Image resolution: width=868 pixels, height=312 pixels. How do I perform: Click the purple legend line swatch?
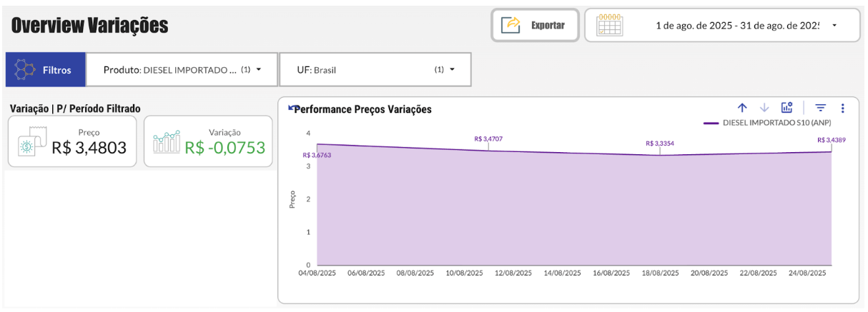pyautogui.click(x=711, y=123)
